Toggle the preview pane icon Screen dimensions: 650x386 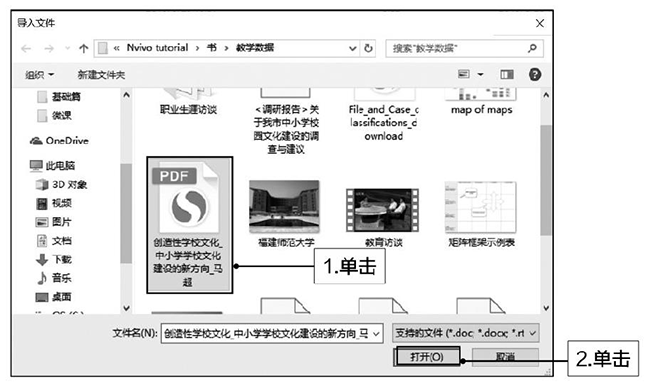507,75
